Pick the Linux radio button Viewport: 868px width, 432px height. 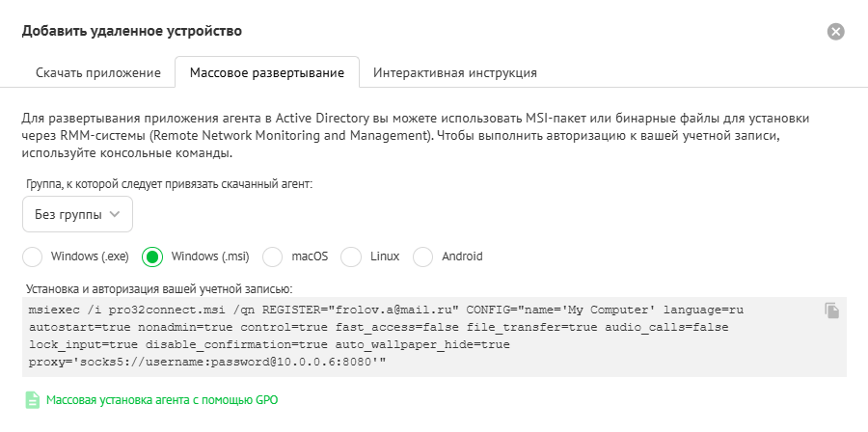coord(351,256)
